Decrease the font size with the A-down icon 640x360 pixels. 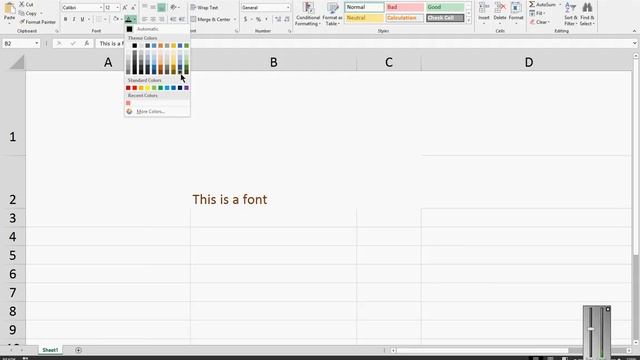[133, 8]
